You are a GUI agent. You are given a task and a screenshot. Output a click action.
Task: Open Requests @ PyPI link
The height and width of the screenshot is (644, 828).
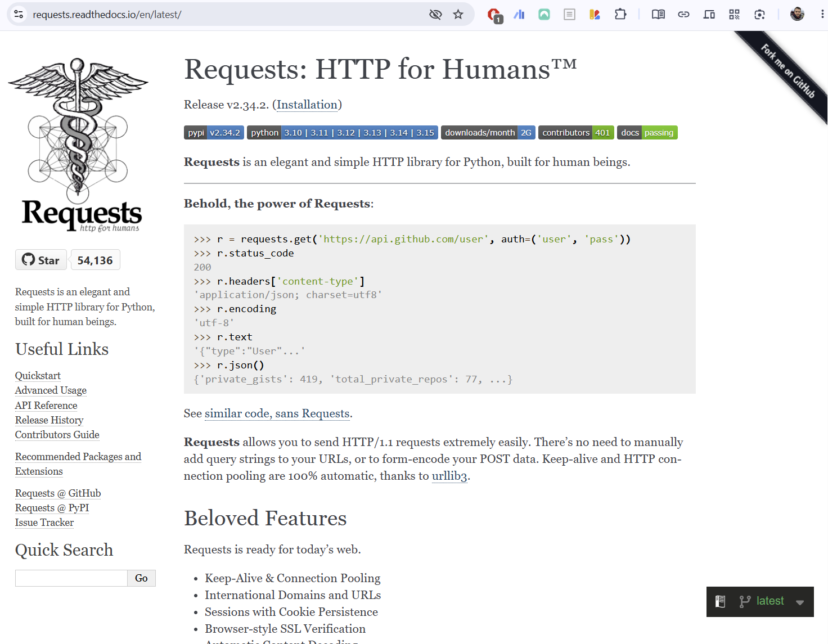[x=52, y=508]
